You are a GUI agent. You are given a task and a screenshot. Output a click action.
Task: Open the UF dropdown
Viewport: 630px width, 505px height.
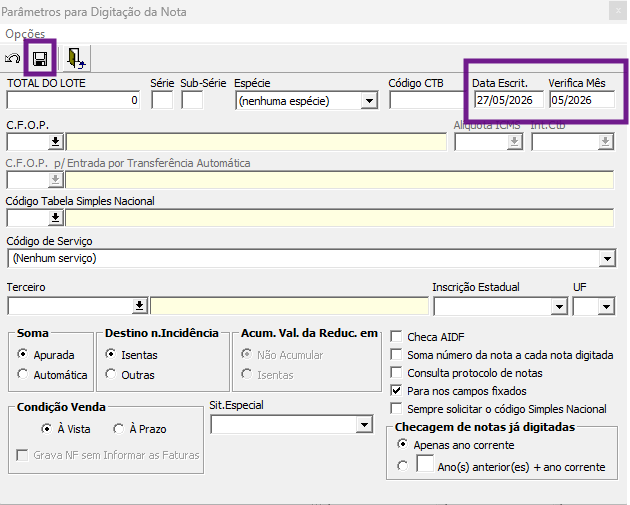pyautogui.click(x=606, y=307)
